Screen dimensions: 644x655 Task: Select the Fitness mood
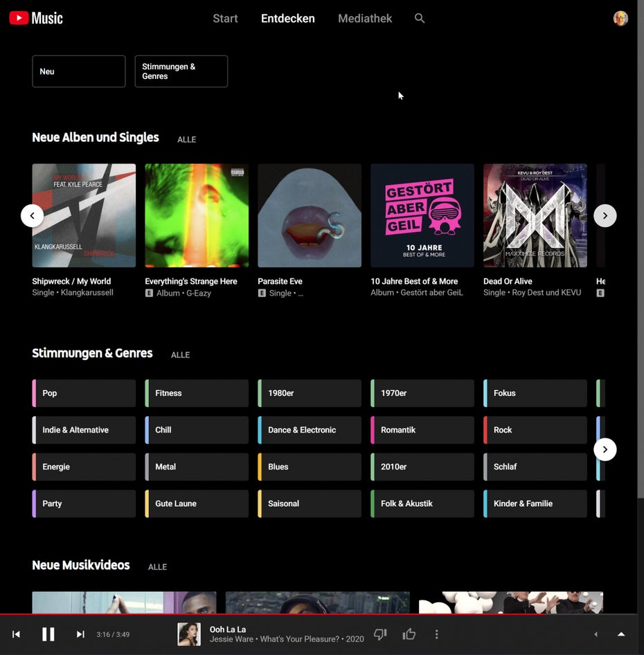pyautogui.click(x=197, y=393)
